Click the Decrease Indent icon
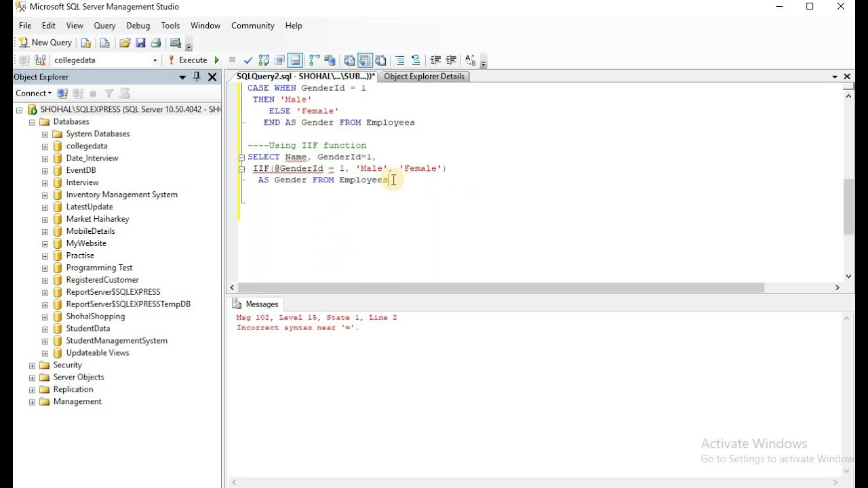The height and width of the screenshot is (488, 868). point(435,60)
